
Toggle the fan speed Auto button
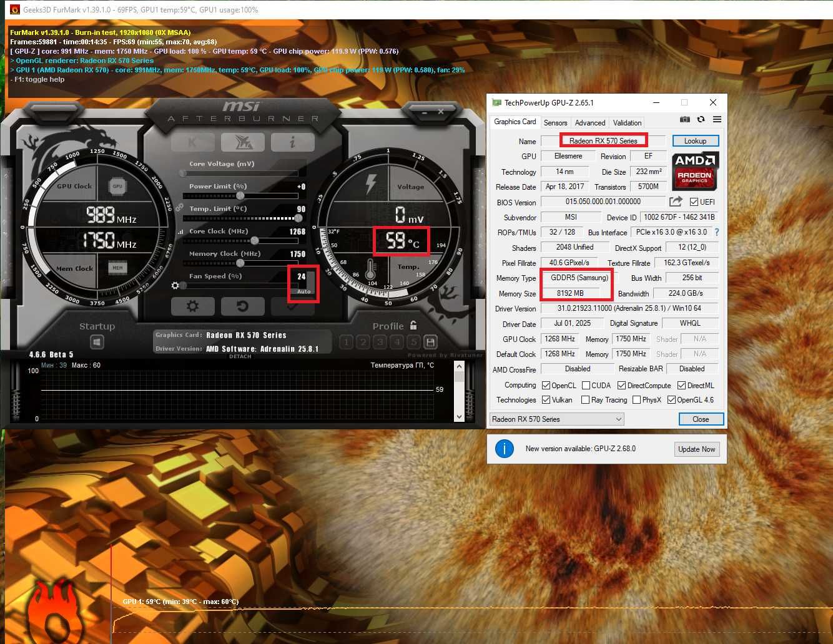point(304,291)
